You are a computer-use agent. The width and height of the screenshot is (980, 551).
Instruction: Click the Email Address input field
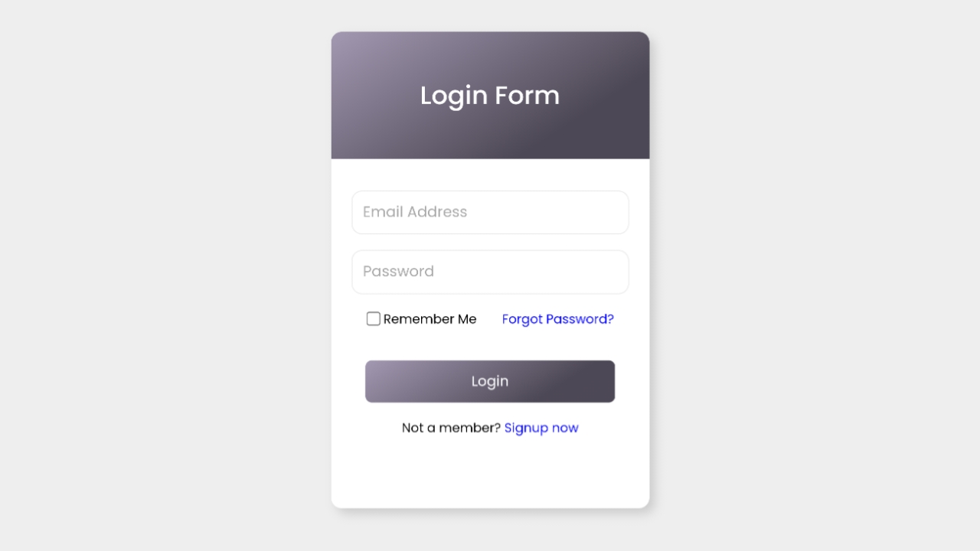pyautogui.click(x=490, y=212)
